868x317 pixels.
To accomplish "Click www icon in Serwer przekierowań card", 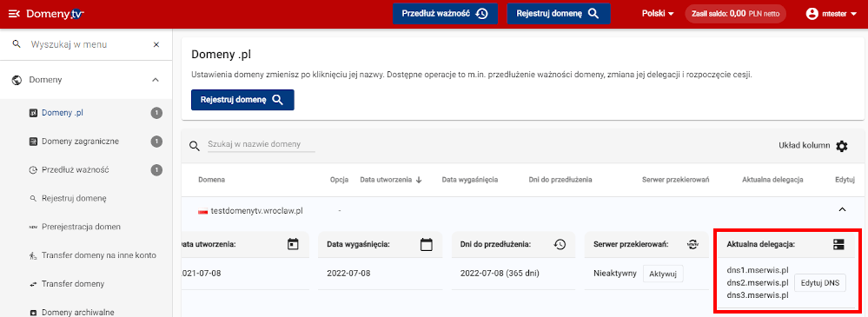I will tap(693, 244).
